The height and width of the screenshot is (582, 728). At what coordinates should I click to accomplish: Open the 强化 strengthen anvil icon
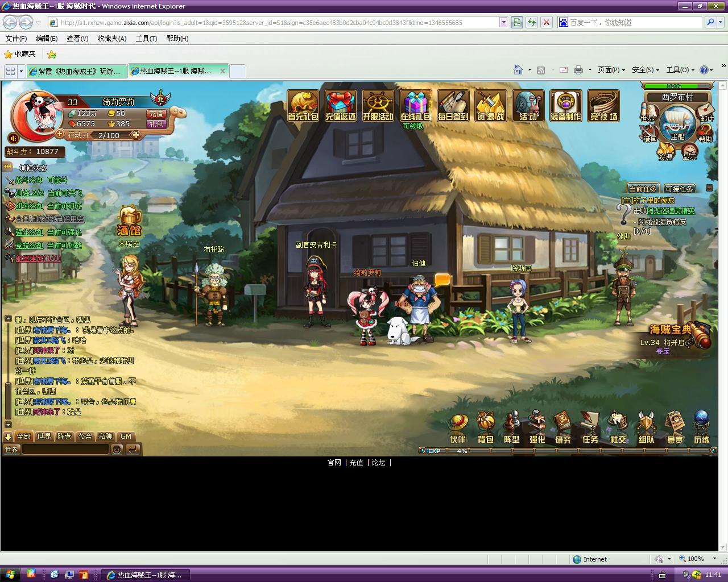[537, 428]
